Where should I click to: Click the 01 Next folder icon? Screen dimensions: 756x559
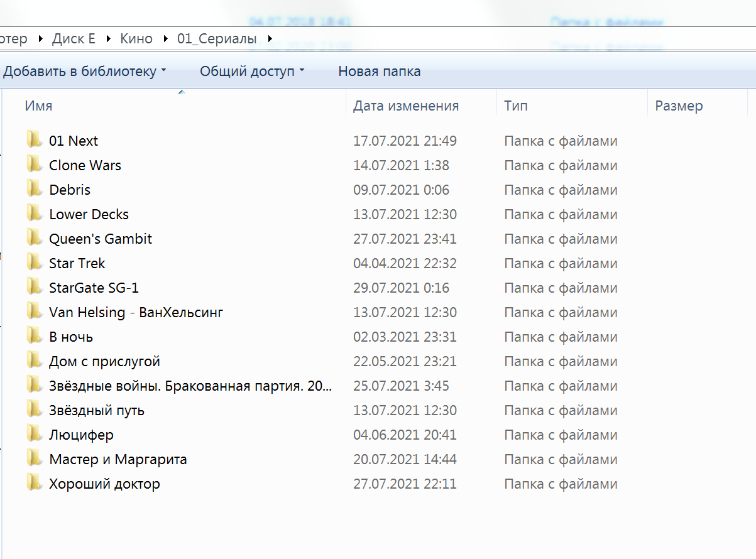(x=34, y=141)
